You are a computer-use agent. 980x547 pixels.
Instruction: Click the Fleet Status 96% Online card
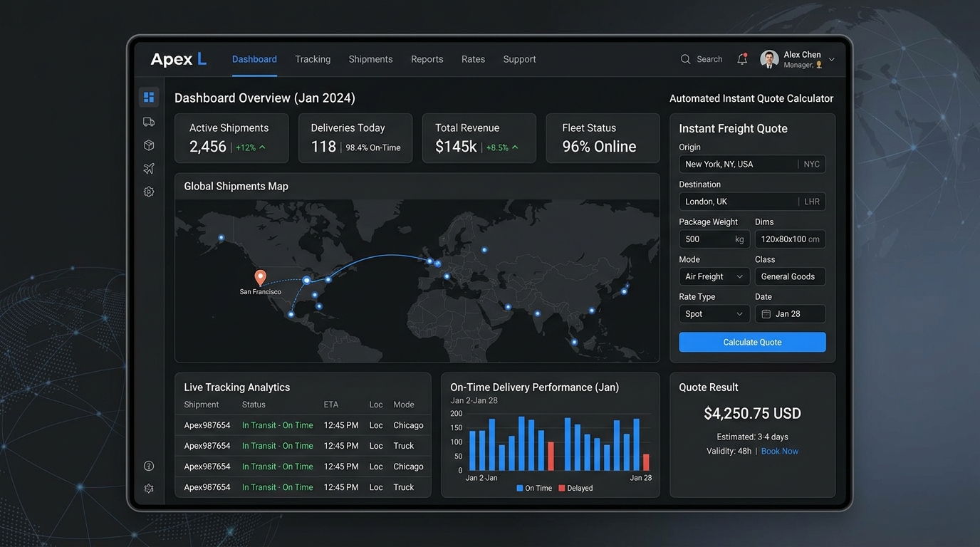pyautogui.click(x=603, y=138)
